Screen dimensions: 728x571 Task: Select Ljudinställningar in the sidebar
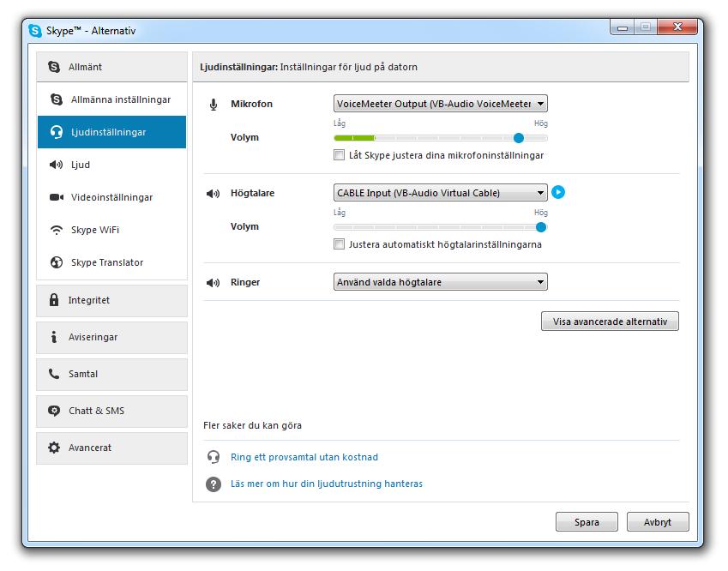coord(111,132)
